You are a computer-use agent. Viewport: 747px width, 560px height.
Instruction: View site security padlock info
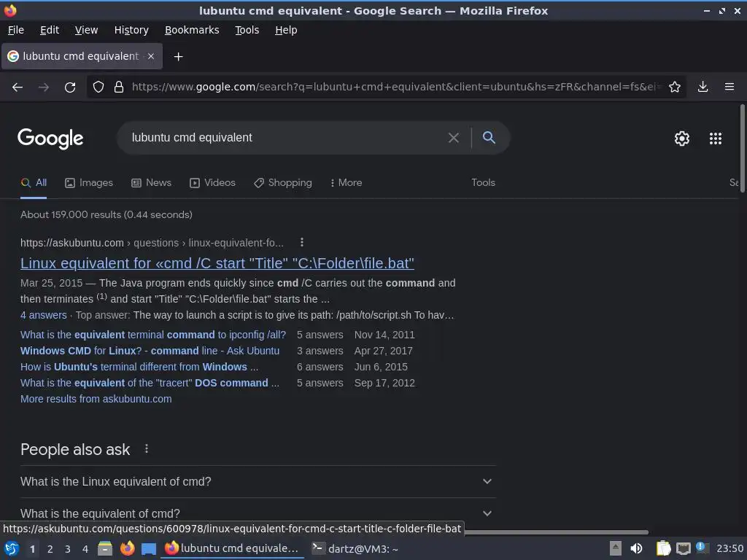(119, 87)
